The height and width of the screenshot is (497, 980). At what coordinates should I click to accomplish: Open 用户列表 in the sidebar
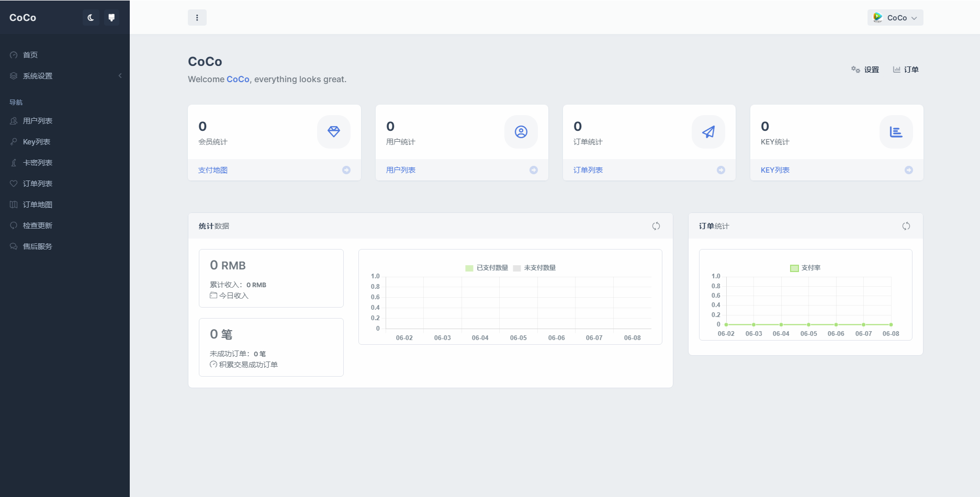coord(38,121)
